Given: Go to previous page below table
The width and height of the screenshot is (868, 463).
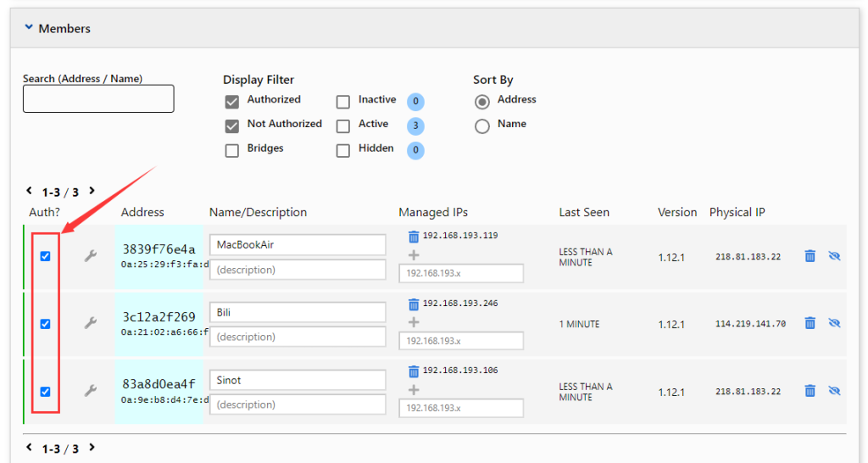Looking at the screenshot, I should point(29,448).
